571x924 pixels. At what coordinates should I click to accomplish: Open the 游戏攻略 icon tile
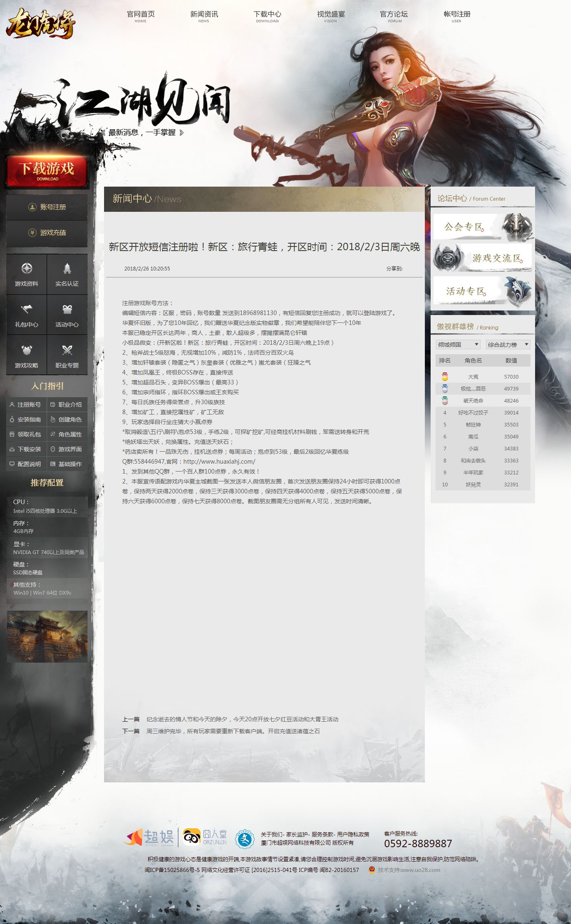coord(26,355)
